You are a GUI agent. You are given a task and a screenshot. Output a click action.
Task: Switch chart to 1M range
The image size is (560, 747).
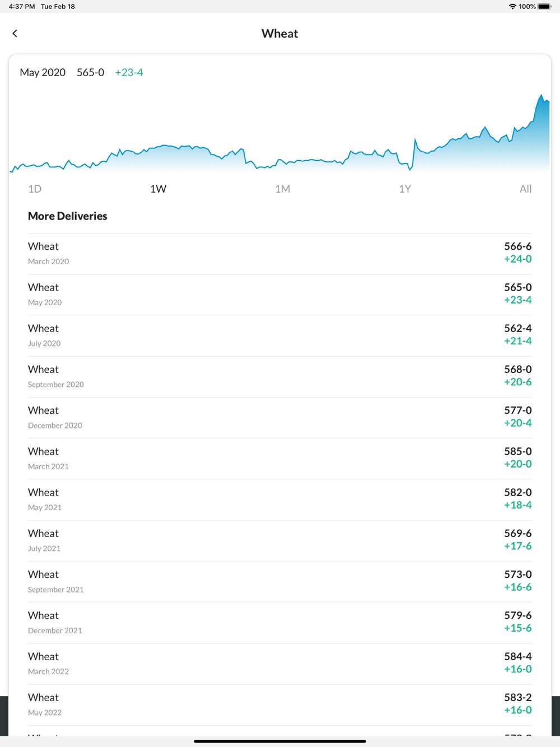pyautogui.click(x=283, y=189)
